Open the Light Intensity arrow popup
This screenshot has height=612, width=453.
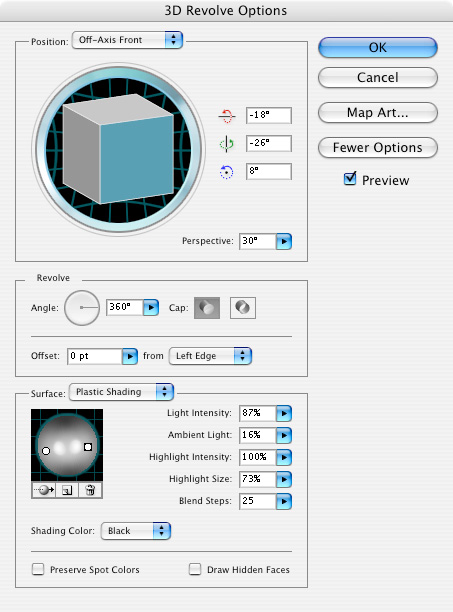(284, 413)
